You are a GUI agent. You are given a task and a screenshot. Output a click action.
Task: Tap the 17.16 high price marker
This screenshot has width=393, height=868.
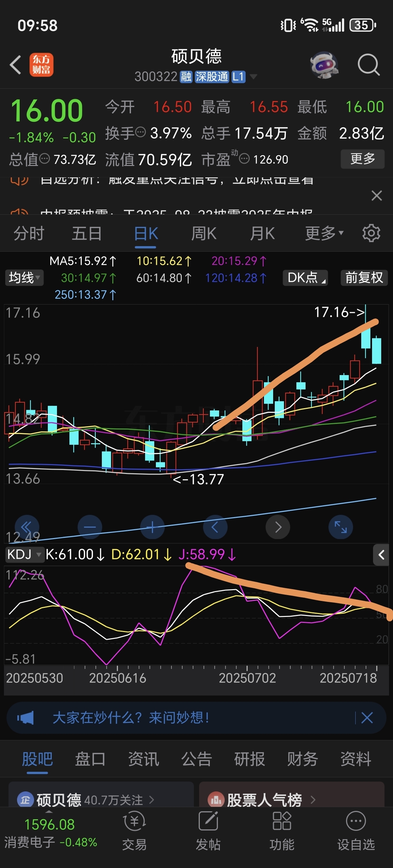tap(339, 312)
